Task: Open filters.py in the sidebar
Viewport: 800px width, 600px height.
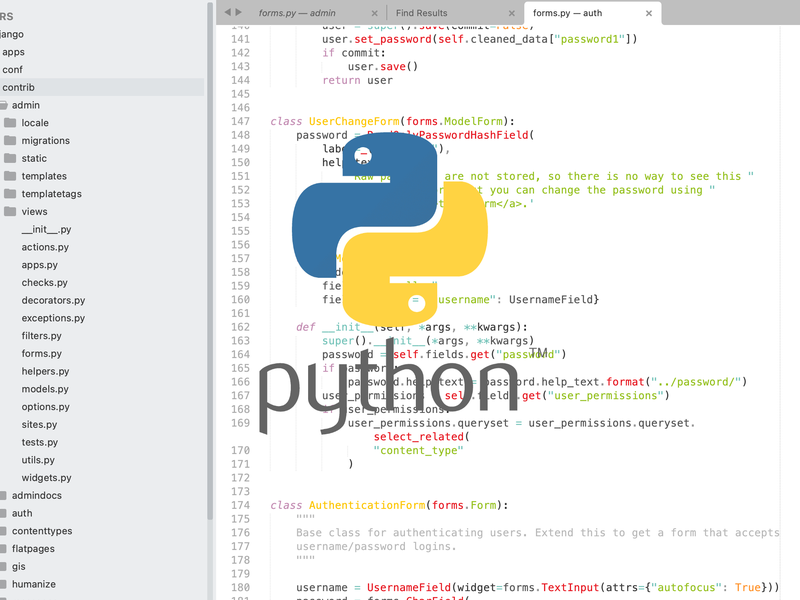Action: pos(41,336)
